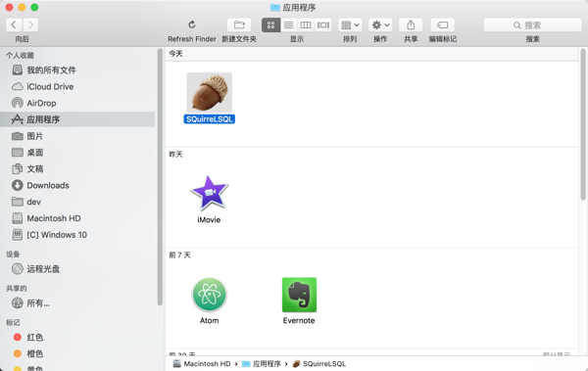Go back with the left arrow button
Image resolution: width=588 pixels, height=371 pixels.
point(14,25)
